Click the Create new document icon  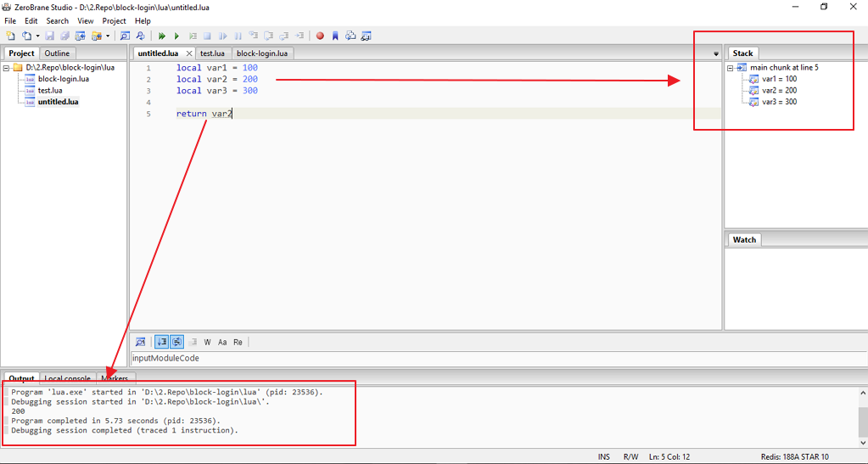[10, 36]
